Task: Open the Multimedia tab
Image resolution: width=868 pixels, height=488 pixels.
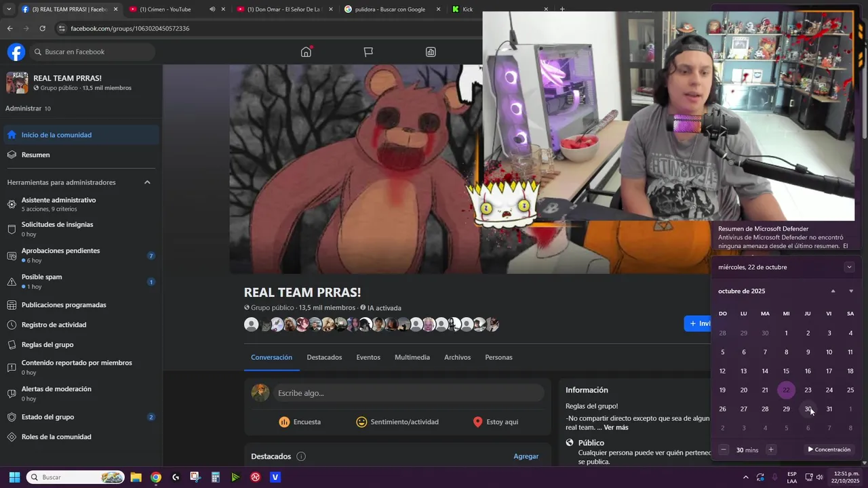Action: tap(412, 357)
